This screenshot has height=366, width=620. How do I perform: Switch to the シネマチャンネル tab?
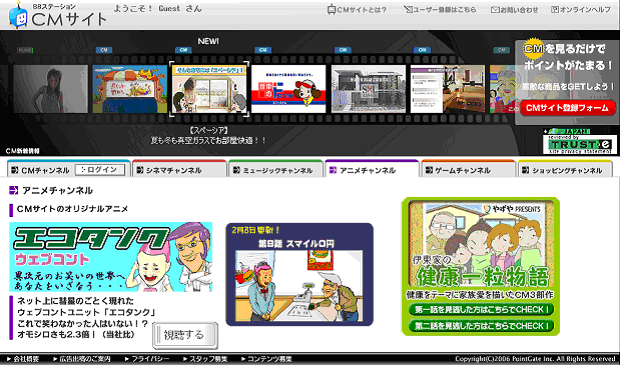[180, 169]
